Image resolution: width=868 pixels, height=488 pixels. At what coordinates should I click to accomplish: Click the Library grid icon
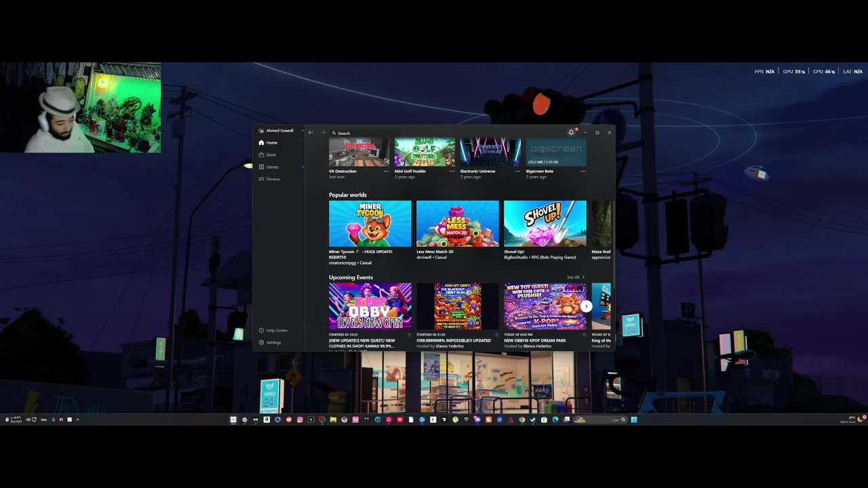coord(261,167)
